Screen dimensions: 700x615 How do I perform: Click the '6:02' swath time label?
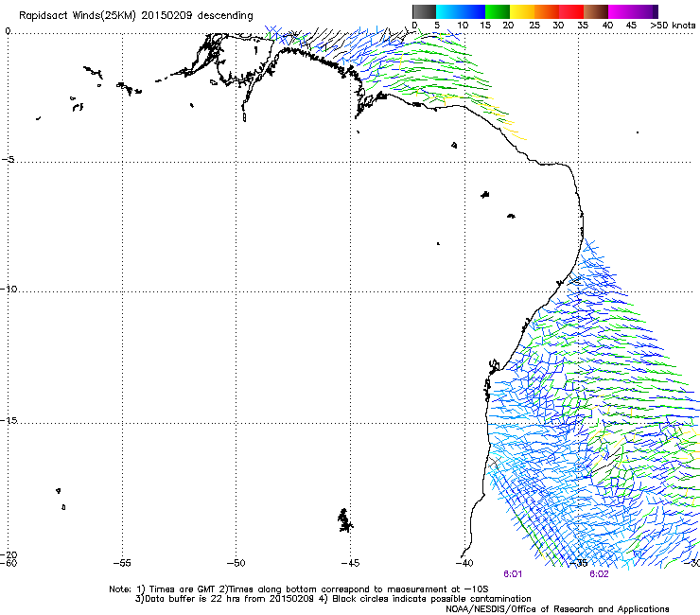(599, 574)
